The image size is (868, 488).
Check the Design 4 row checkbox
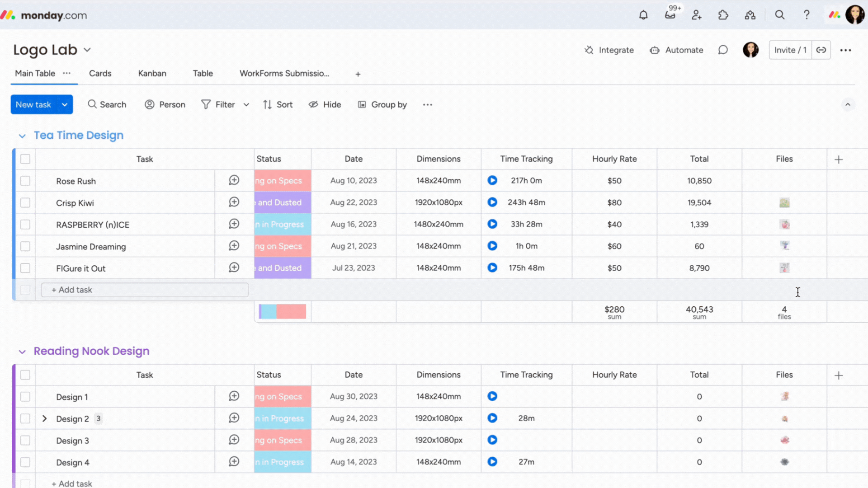pyautogui.click(x=25, y=462)
